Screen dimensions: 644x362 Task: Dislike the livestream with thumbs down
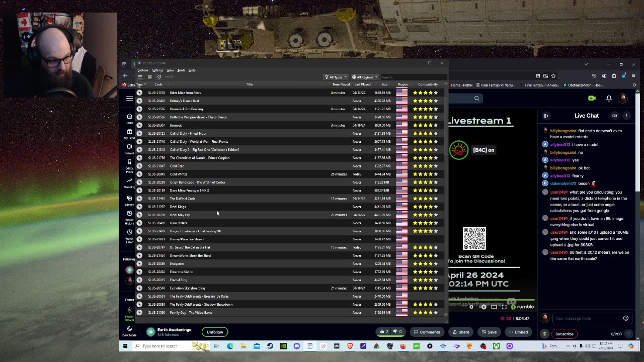click(x=397, y=332)
